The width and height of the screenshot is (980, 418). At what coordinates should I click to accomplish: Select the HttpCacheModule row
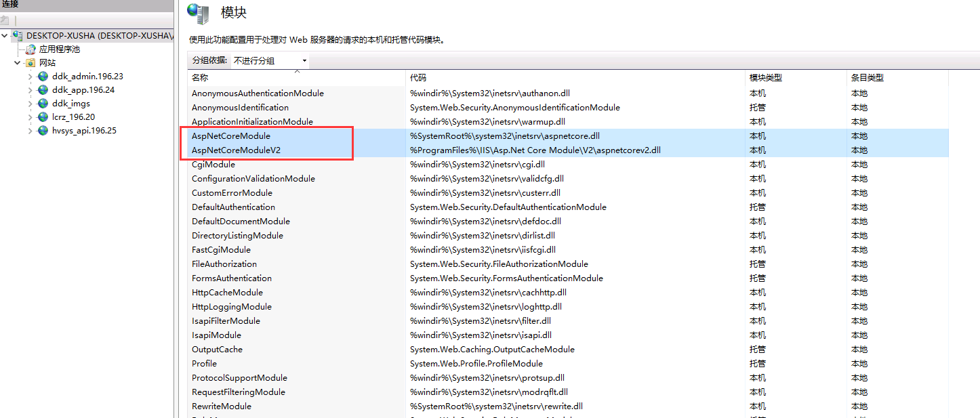click(x=568, y=293)
